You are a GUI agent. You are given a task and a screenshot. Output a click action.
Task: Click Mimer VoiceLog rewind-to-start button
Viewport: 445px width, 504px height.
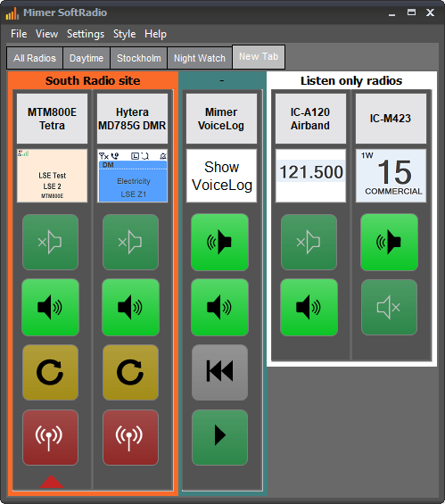pyautogui.click(x=219, y=372)
